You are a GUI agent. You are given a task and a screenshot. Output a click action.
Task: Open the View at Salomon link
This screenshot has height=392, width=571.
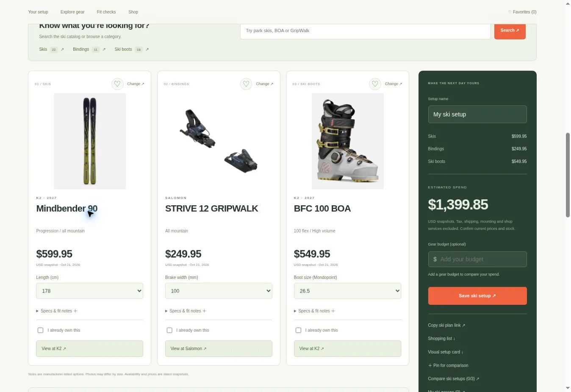pos(219,349)
